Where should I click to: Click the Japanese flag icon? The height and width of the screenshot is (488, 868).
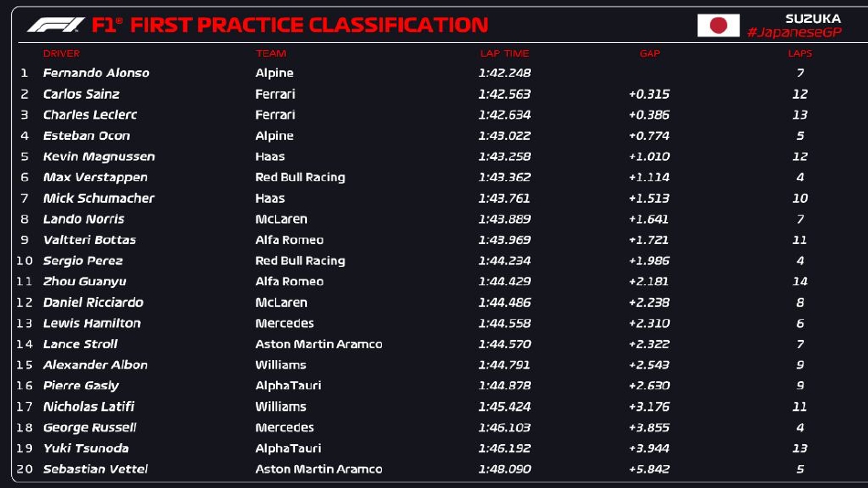(718, 25)
